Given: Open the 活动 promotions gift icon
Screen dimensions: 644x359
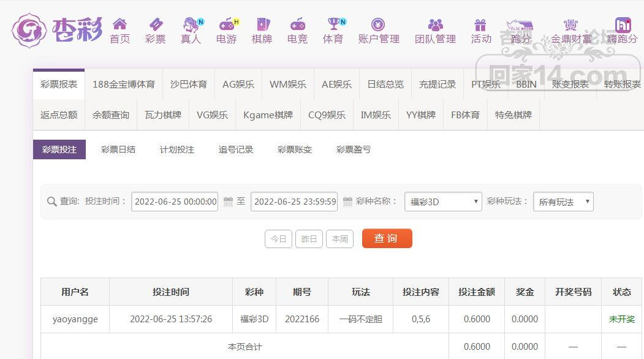Looking at the screenshot, I should pos(481,26).
